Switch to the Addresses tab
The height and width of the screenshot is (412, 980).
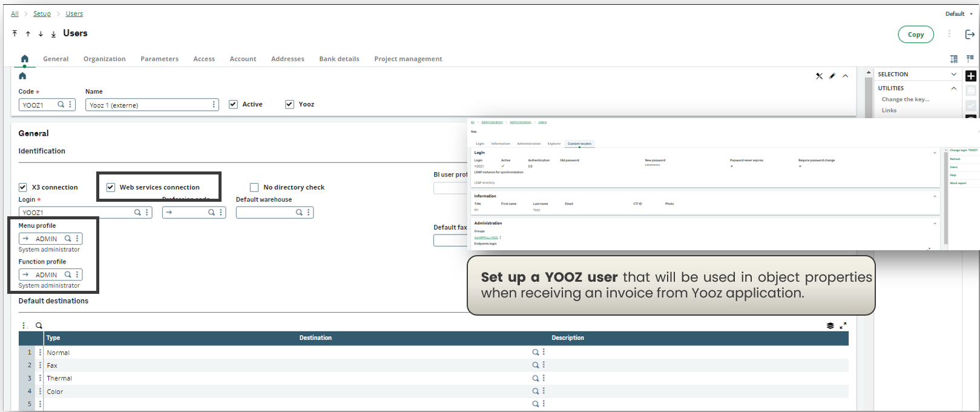coord(288,59)
